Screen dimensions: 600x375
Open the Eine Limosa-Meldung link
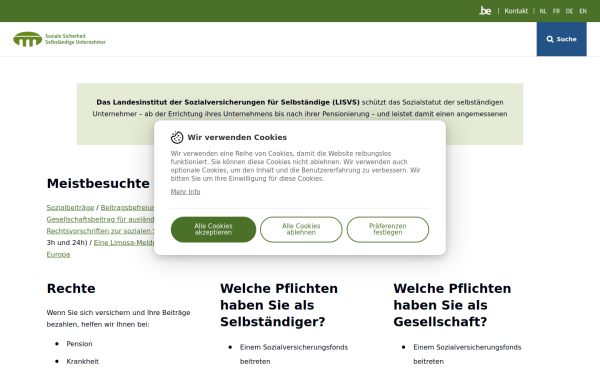[124, 243]
